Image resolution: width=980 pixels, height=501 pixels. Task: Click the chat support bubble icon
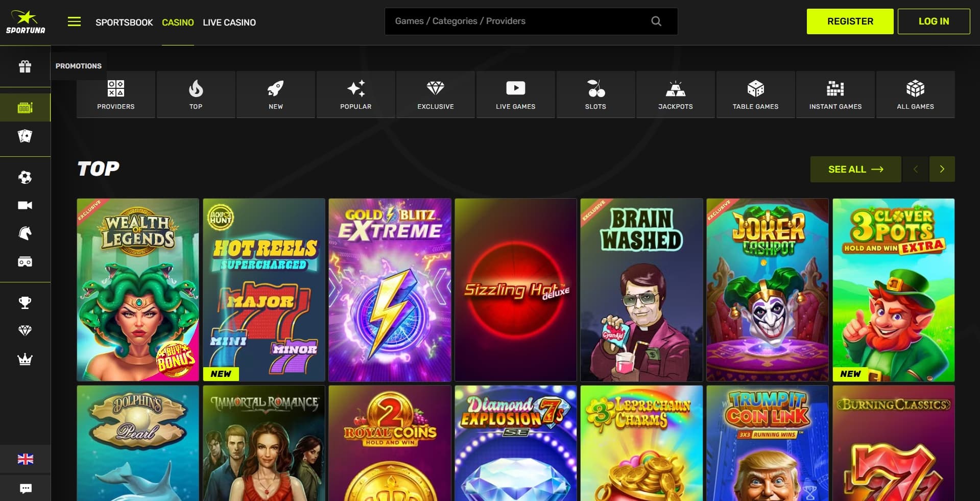pos(25,488)
